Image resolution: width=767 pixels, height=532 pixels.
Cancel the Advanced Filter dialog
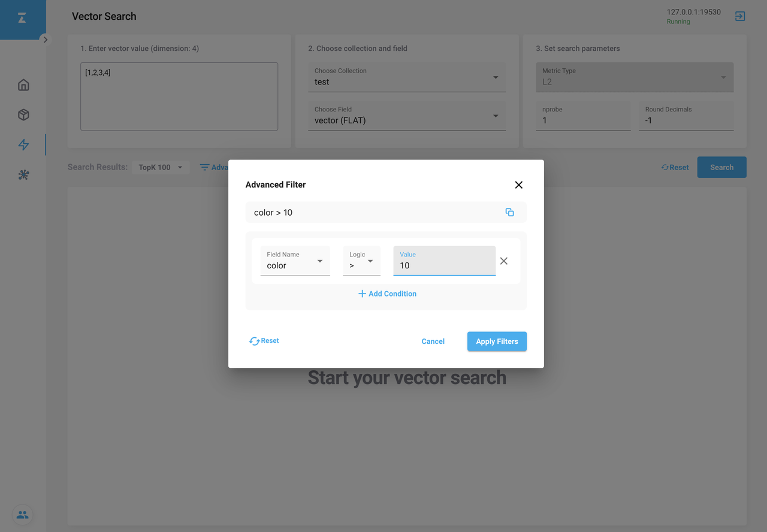(x=433, y=341)
